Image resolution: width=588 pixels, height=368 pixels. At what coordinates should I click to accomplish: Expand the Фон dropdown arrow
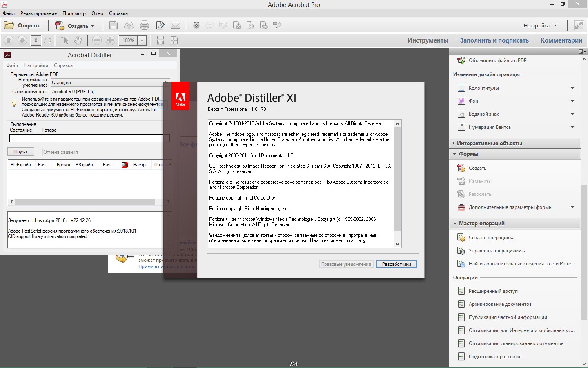pos(572,101)
